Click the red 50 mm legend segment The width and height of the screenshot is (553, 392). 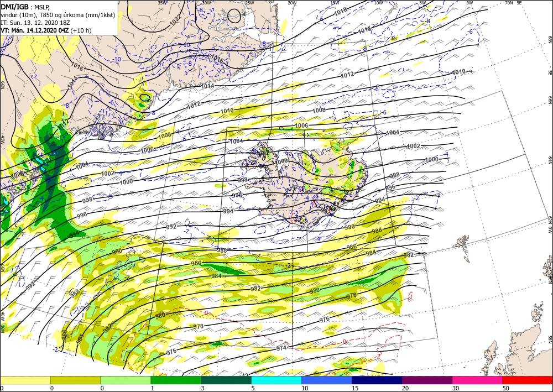coord(528,380)
